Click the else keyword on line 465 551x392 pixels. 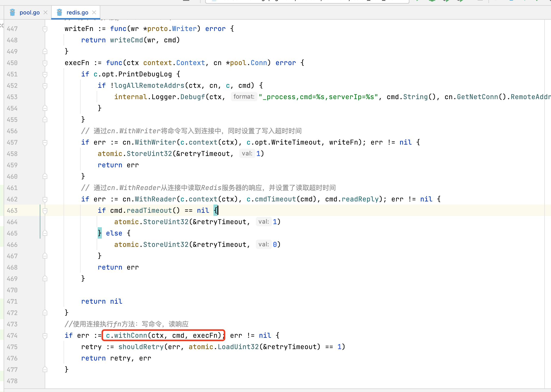click(x=114, y=233)
